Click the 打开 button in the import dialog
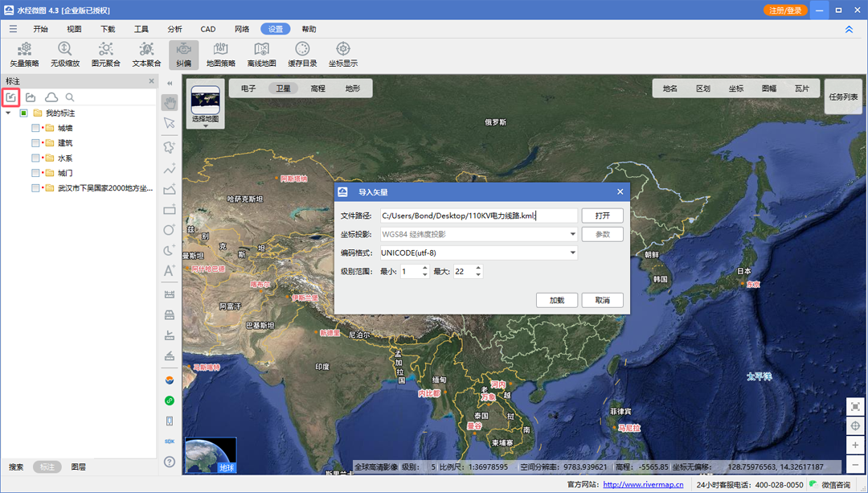868x493 pixels. click(602, 215)
